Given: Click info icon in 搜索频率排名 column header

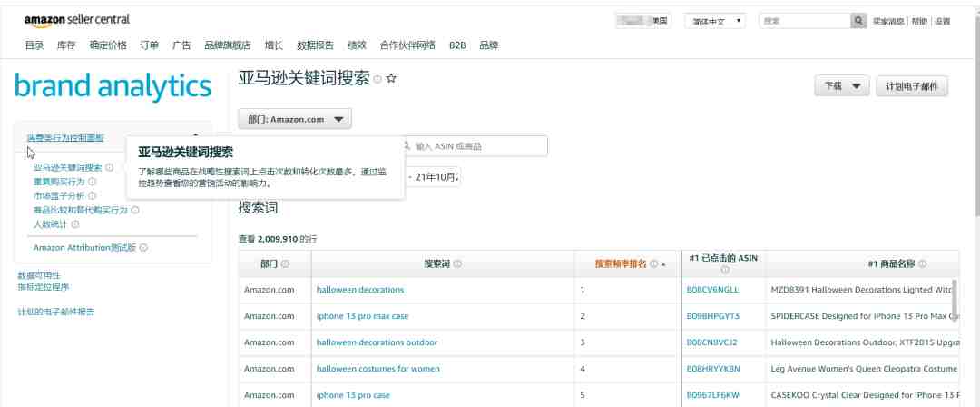Looking at the screenshot, I should click(x=653, y=264).
